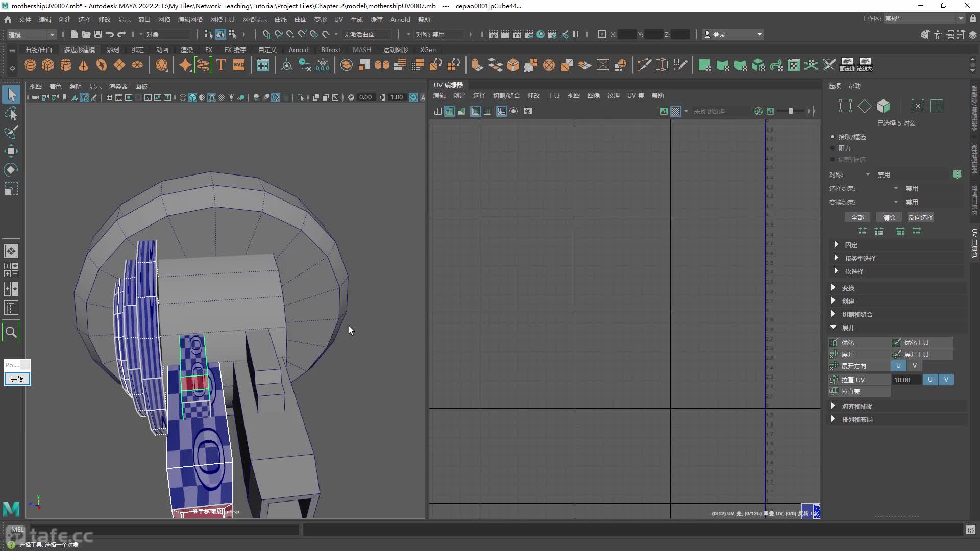Click the save scene icon
The height and width of the screenshot is (551, 980).
tap(98, 34)
